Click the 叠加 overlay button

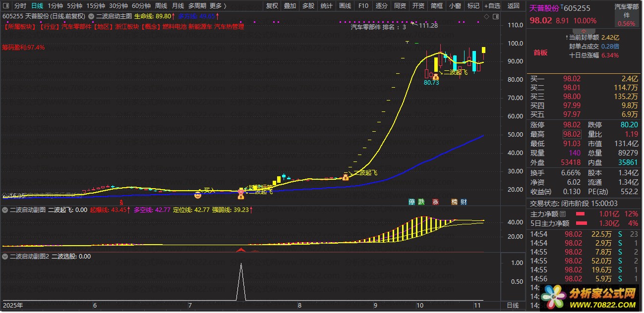click(x=290, y=6)
